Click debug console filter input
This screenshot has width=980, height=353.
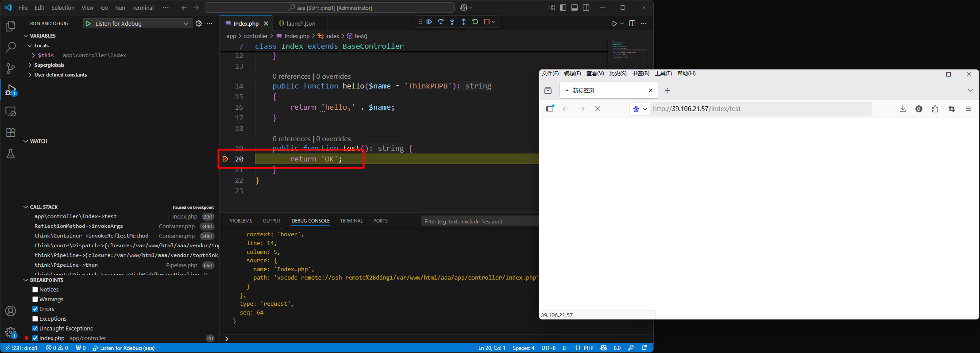[x=480, y=221]
